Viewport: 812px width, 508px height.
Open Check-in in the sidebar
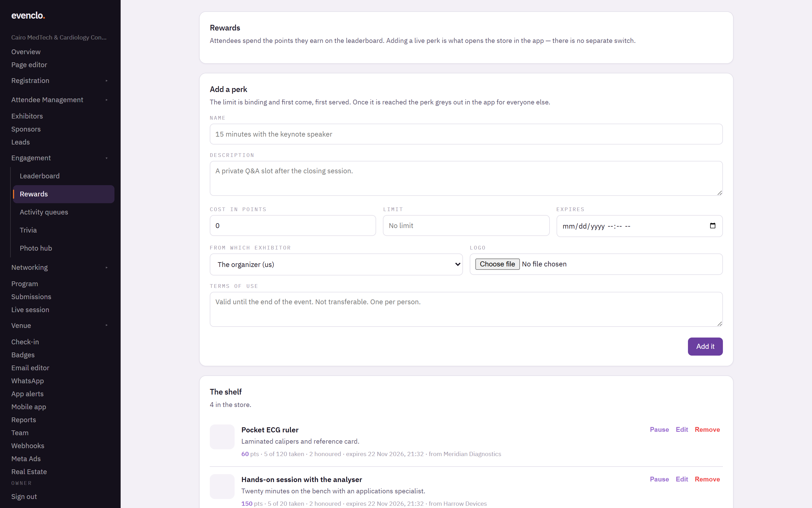point(25,342)
